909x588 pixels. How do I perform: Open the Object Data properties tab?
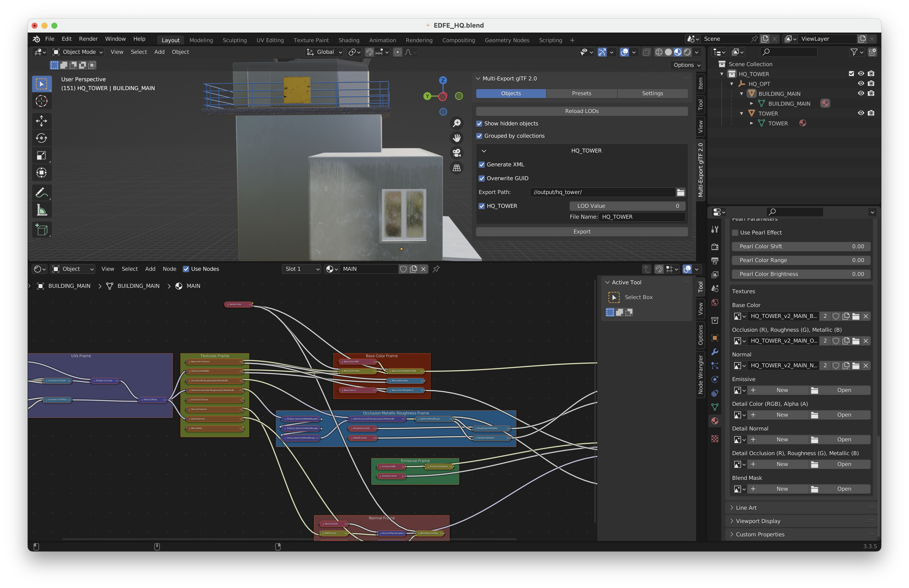pyautogui.click(x=715, y=407)
